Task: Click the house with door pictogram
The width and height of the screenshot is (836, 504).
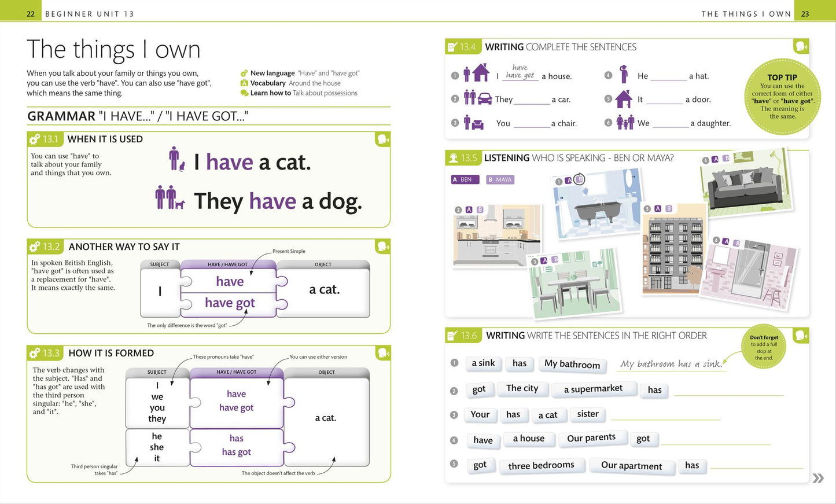Action: coord(624,99)
